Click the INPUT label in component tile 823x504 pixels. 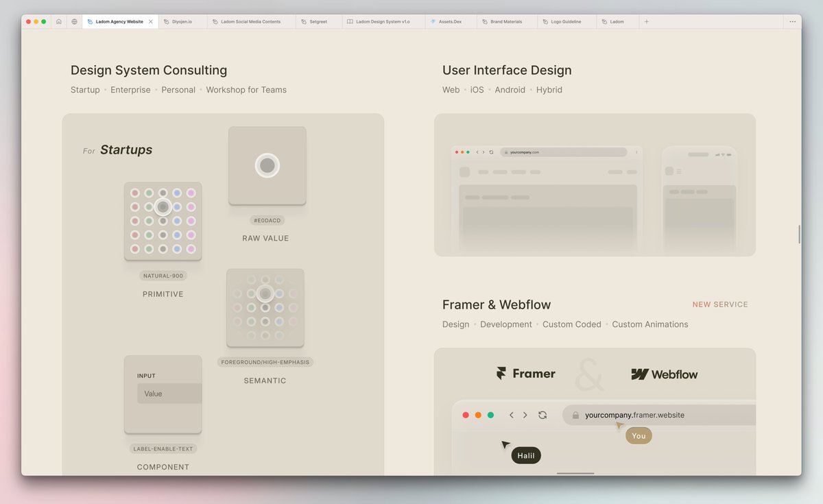(x=146, y=376)
